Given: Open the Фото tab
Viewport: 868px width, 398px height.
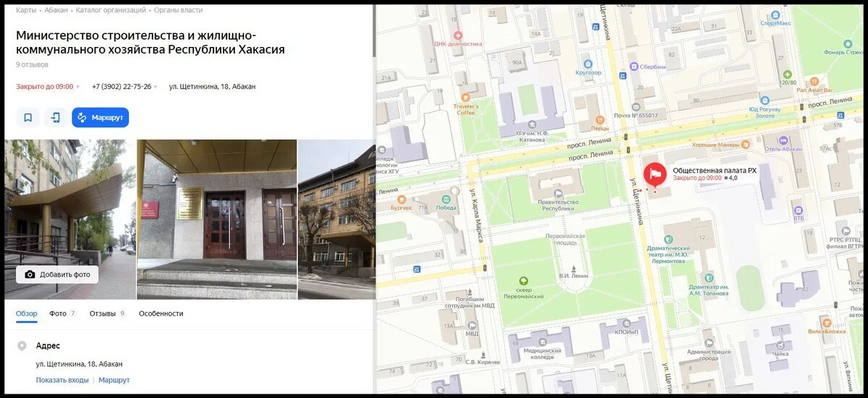Looking at the screenshot, I should coord(63,313).
